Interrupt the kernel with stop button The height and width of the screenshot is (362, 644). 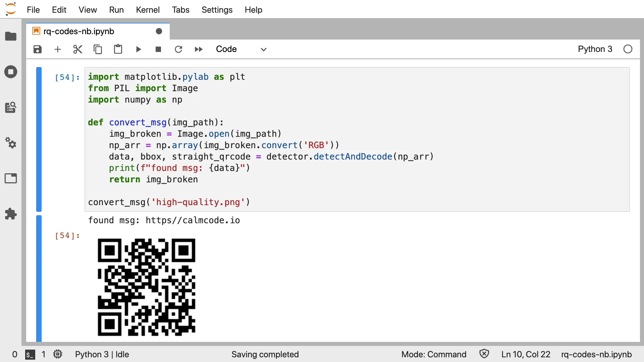(x=158, y=49)
